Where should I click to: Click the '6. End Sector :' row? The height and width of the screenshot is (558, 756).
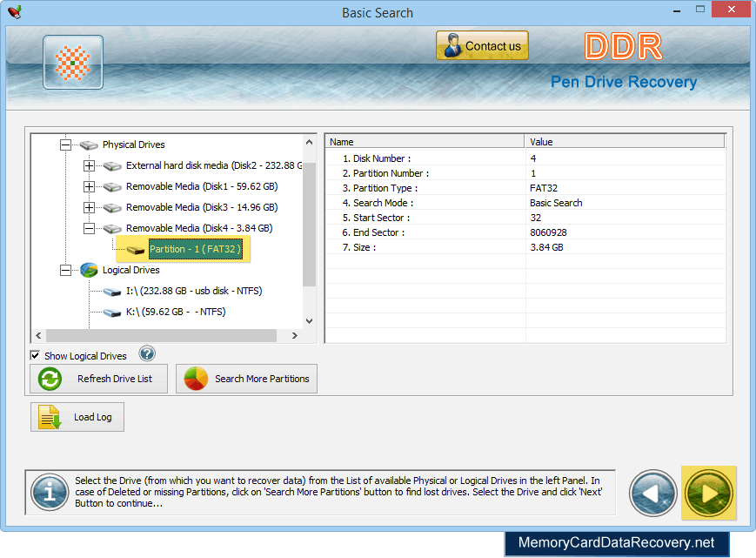pos(526,232)
